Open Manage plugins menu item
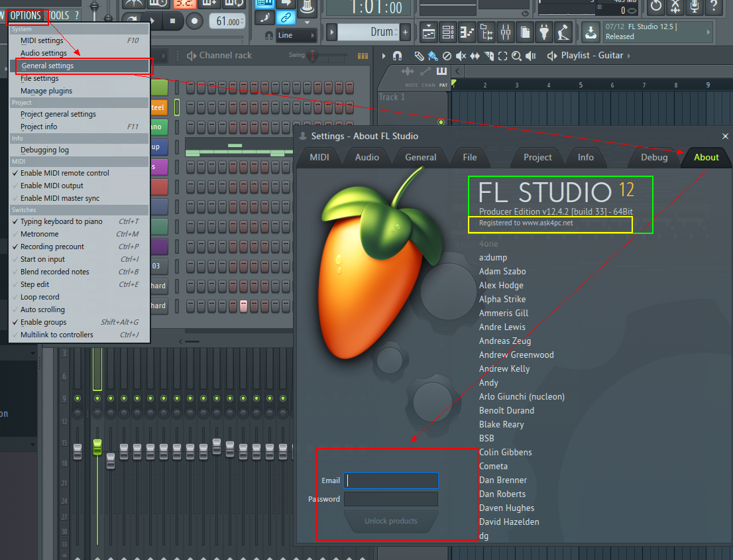This screenshot has width=733, height=560. tap(80, 91)
